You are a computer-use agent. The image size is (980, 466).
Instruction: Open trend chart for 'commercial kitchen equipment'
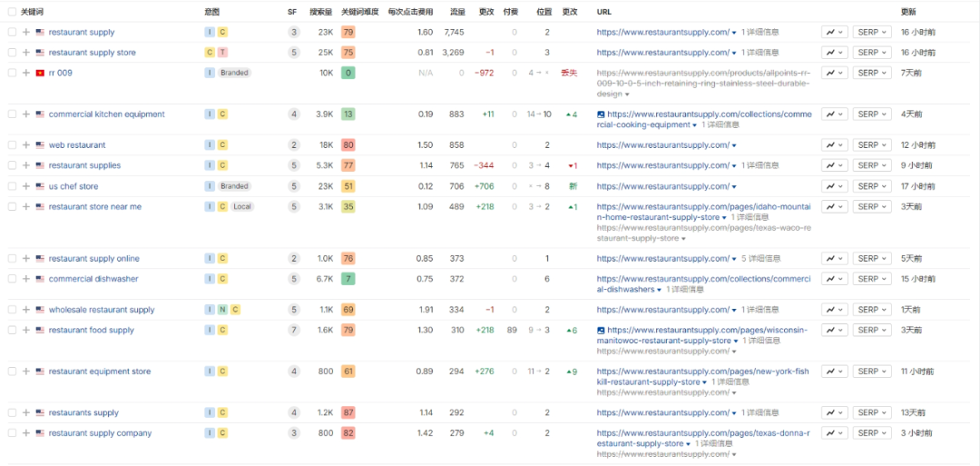835,114
